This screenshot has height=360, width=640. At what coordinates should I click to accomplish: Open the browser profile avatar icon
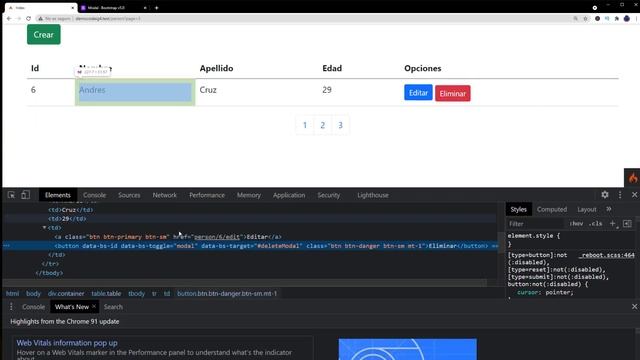[627, 18]
